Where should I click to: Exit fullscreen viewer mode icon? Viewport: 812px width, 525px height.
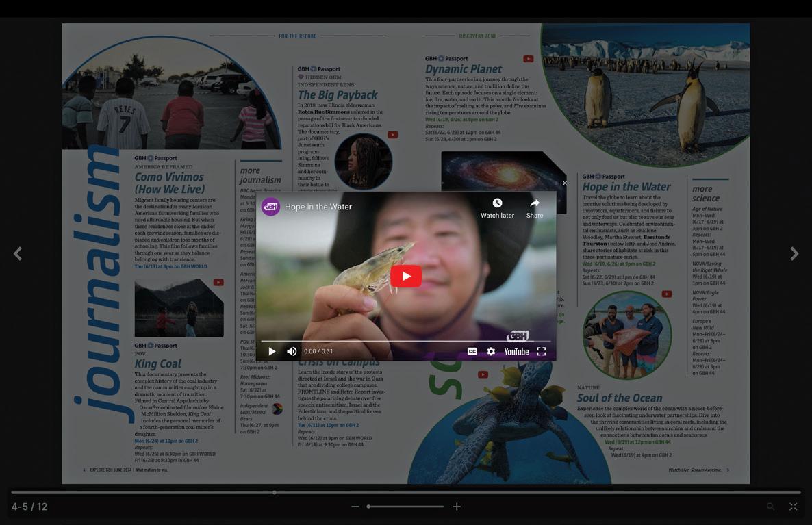(x=793, y=507)
